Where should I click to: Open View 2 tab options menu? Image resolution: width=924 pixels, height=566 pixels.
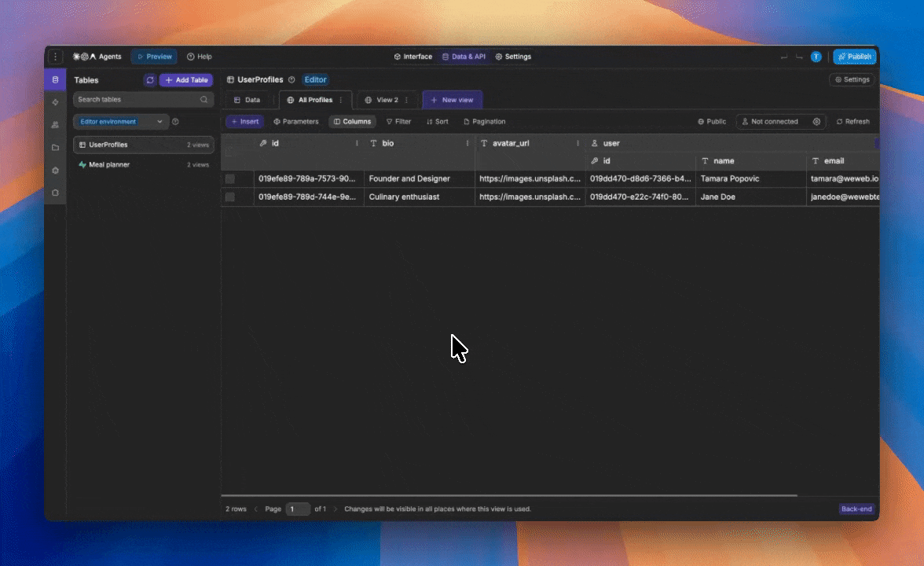click(x=407, y=101)
